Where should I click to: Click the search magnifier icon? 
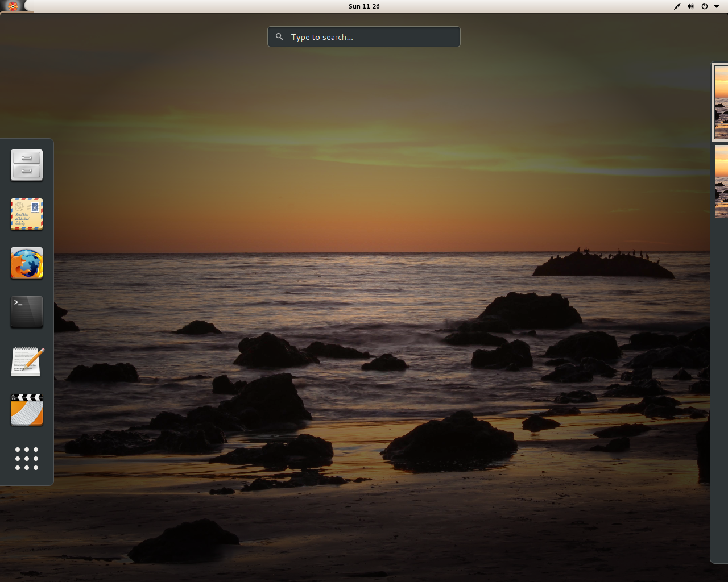279,37
